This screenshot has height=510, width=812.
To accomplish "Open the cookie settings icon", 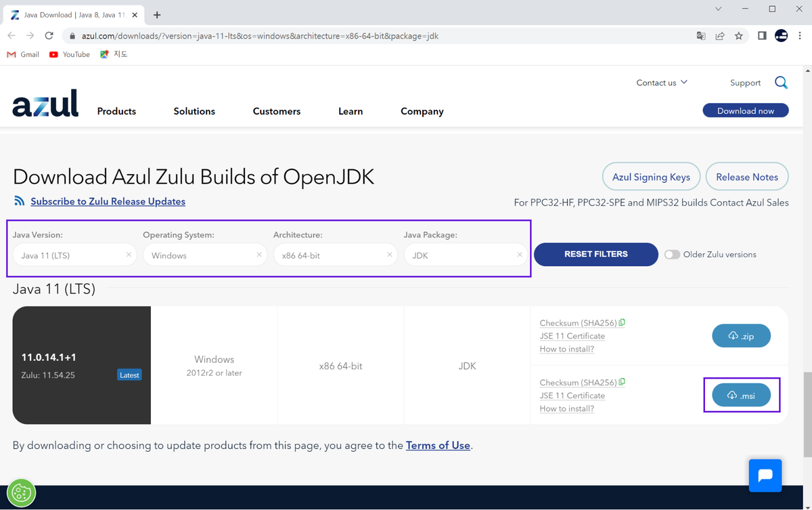I will tap(21, 494).
